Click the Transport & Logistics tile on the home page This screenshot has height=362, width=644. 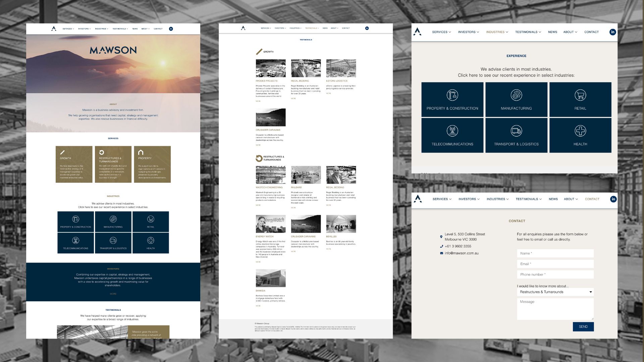click(113, 243)
